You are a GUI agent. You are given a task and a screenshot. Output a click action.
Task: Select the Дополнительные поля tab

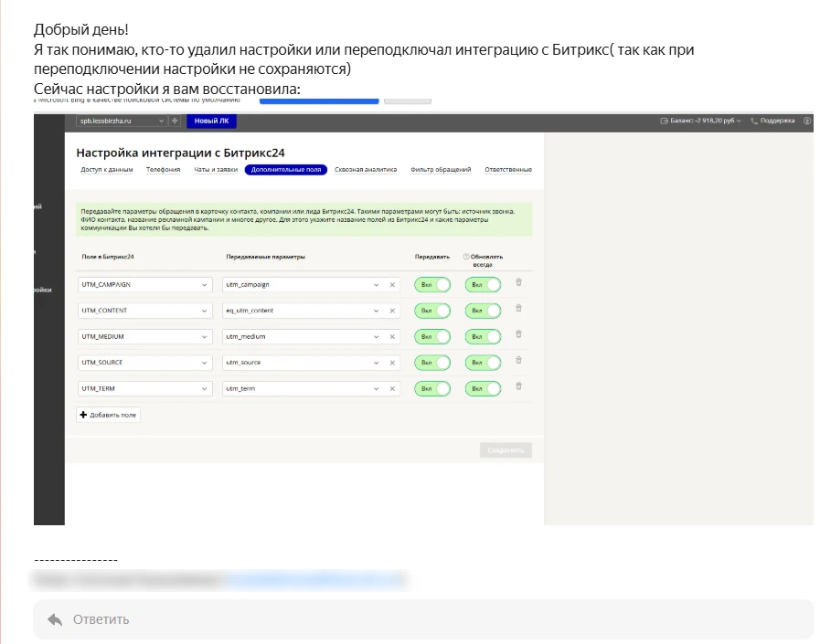286,169
